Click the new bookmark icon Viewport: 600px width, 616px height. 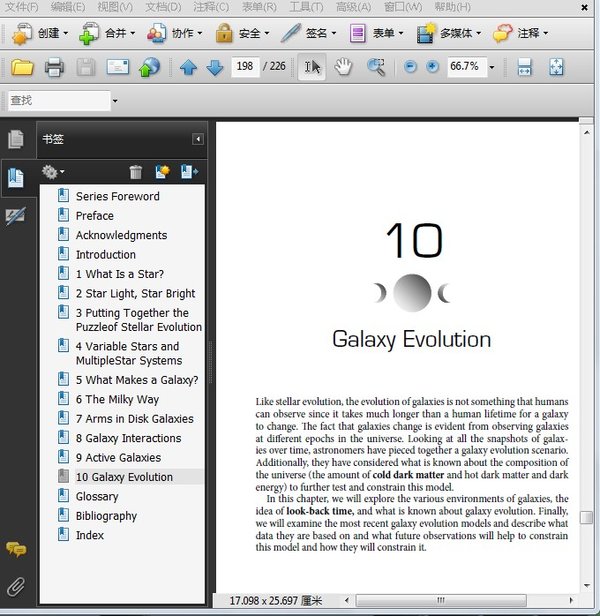(x=163, y=173)
